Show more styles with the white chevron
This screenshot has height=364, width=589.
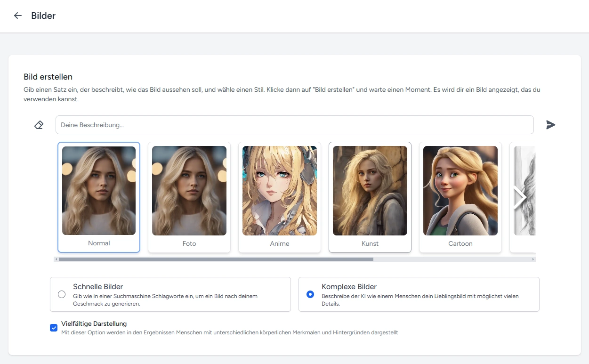[519, 198]
